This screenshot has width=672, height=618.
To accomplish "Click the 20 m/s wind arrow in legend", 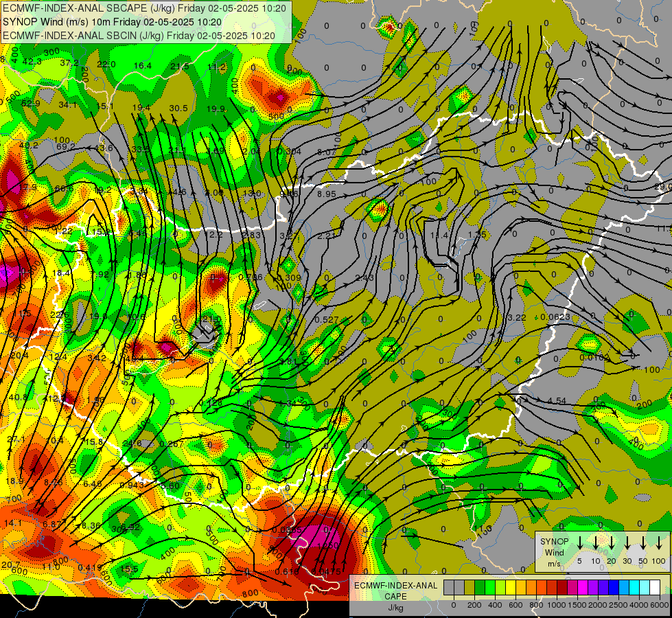I will (x=612, y=543).
